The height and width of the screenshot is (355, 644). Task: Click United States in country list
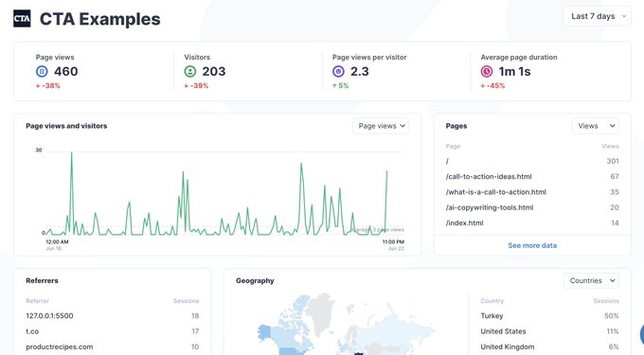(503, 331)
